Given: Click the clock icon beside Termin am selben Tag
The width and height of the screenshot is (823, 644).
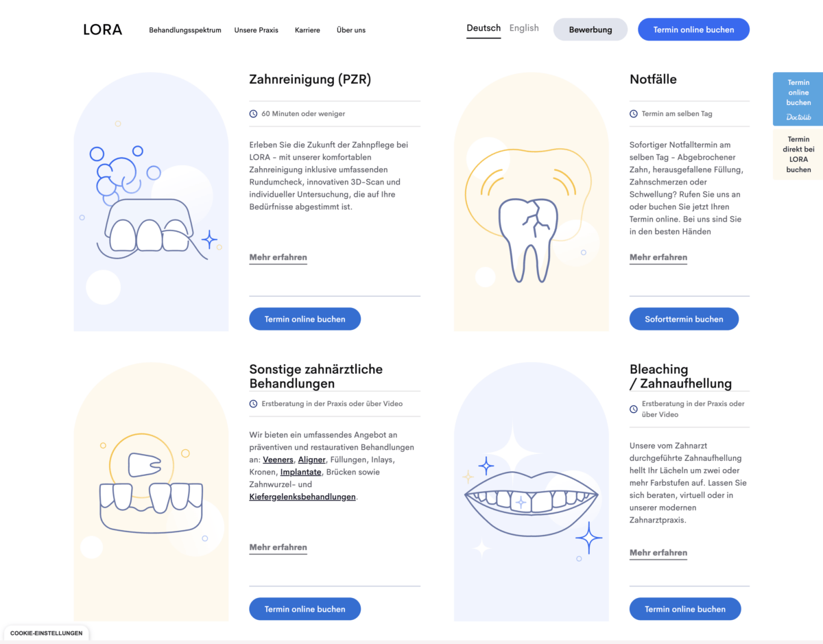Looking at the screenshot, I should coord(634,114).
